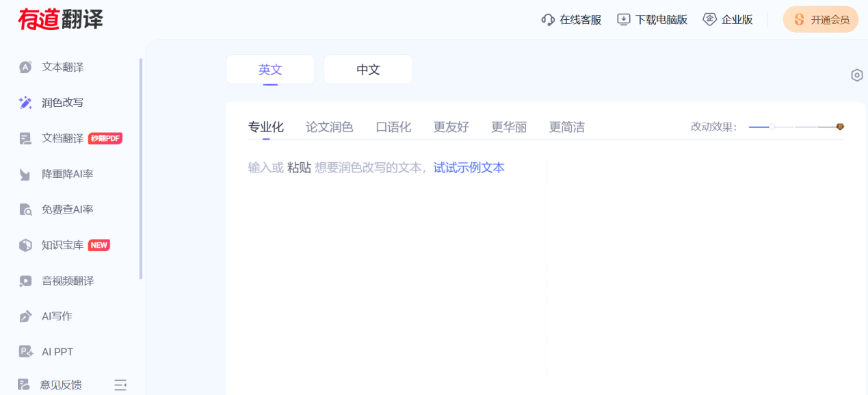
Task: Click the 改动效果 slider handle
Action: click(772, 127)
